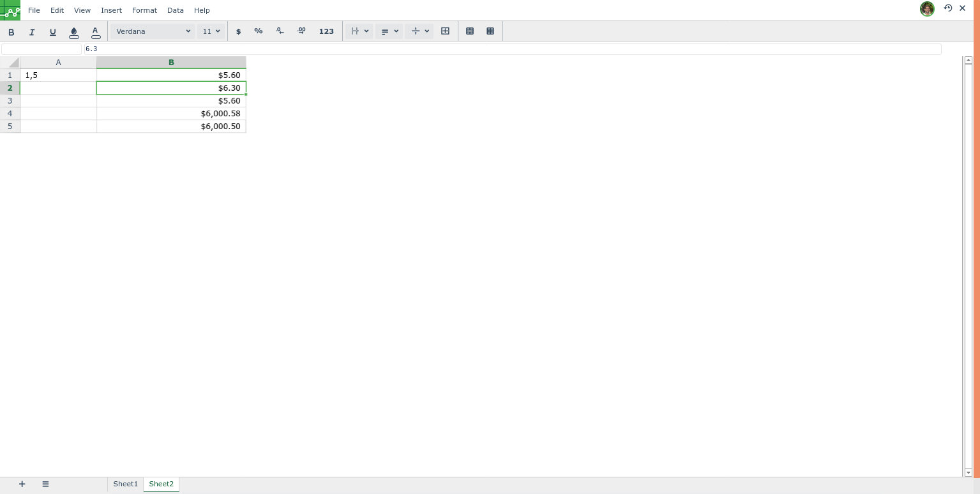Select cell containing $6,000.58
Image resolution: width=980 pixels, height=494 pixels.
[x=171, y=114]
